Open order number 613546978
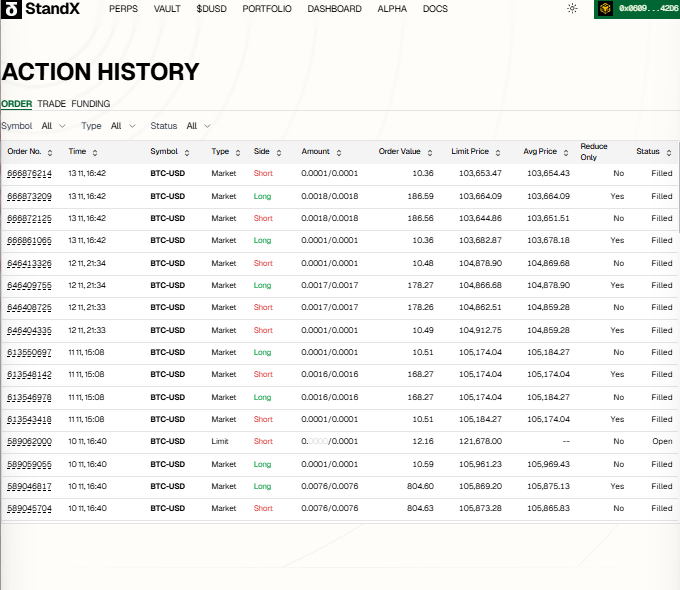This screenshot has width=680, height=590. 29,397
